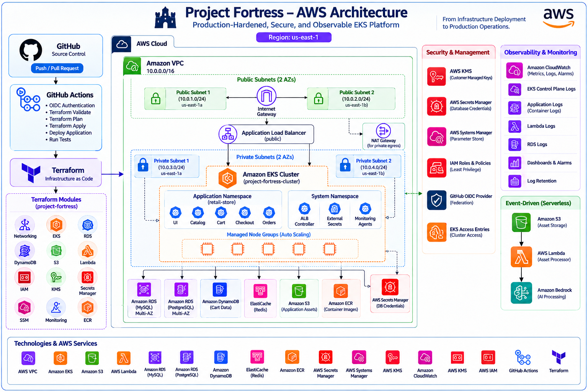Click the Lambda Logs icon

514,126
